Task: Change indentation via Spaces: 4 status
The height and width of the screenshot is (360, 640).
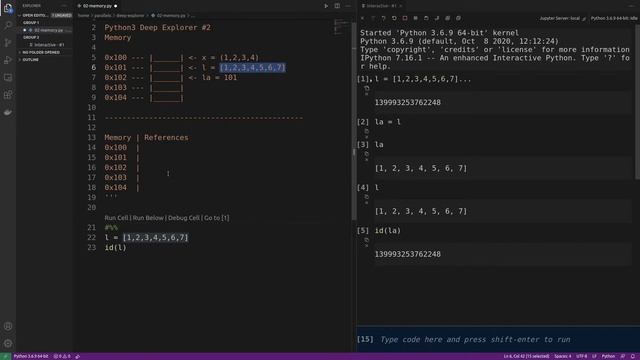Action: (x=562, y=356)
